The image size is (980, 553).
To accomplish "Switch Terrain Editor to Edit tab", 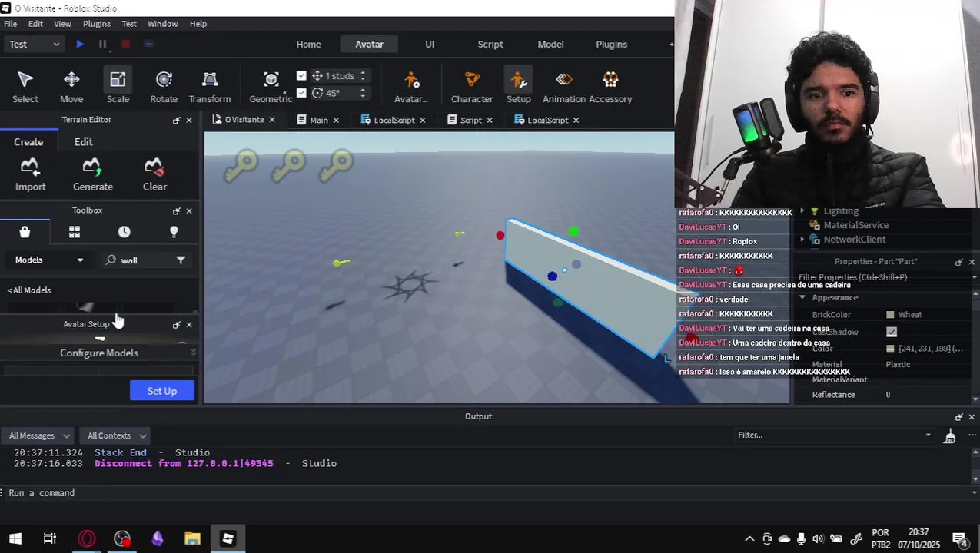I will tap(83, 142).
